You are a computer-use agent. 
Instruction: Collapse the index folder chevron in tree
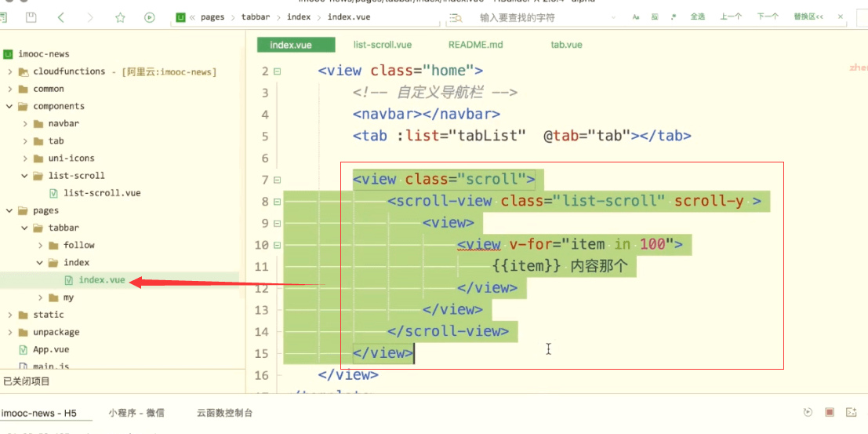41,262
